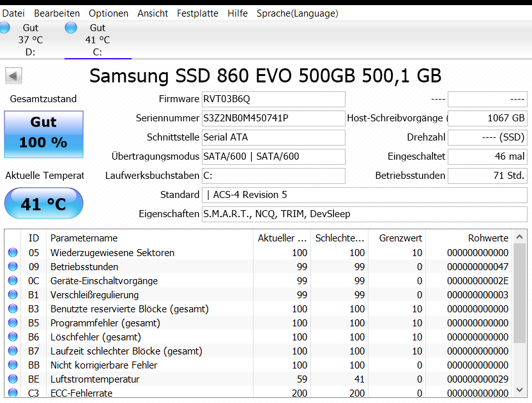Click the Standard field ACS-4 Revision 5

click(x=365, y=195)
